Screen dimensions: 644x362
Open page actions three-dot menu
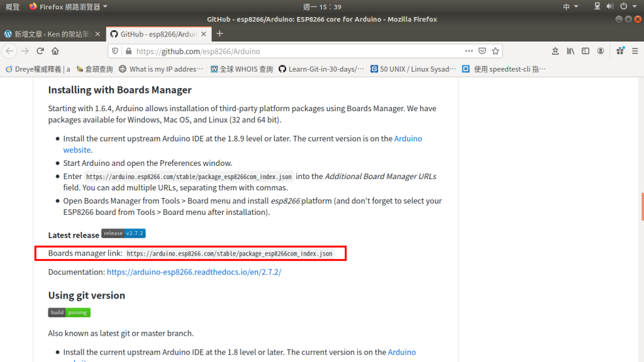(469, 51)
